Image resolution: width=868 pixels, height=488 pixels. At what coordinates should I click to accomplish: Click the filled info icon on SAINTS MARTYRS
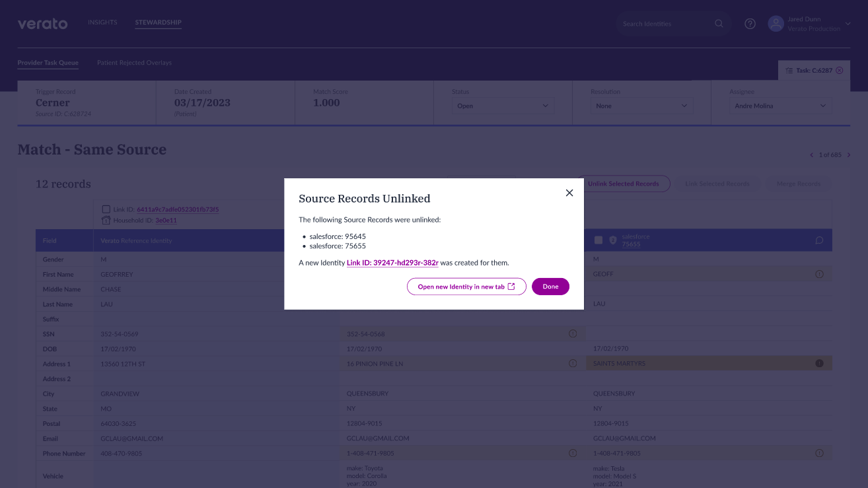[819, 363]
